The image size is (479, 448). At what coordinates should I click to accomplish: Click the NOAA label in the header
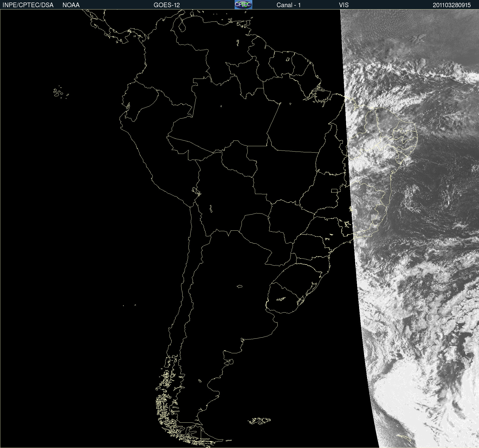pyautogui.click(x=71, y=5)
